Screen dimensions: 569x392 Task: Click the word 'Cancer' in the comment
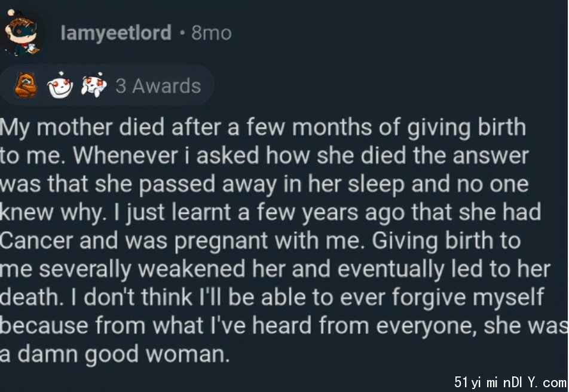pyautogui.click(x=36, y=241)
